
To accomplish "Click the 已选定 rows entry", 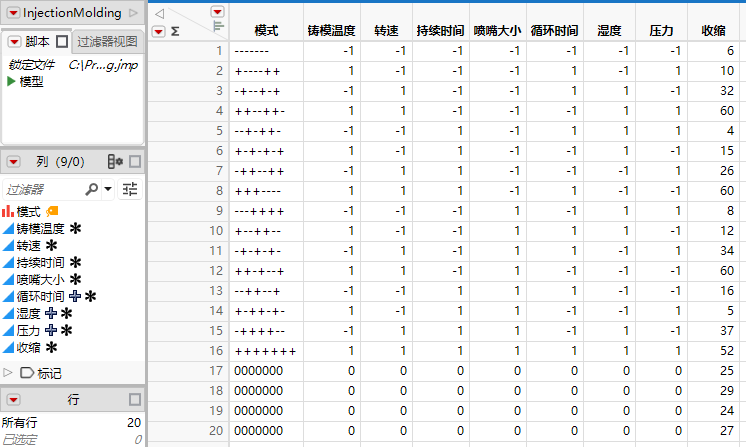I will pyautogui.click(x=71, y=439).
